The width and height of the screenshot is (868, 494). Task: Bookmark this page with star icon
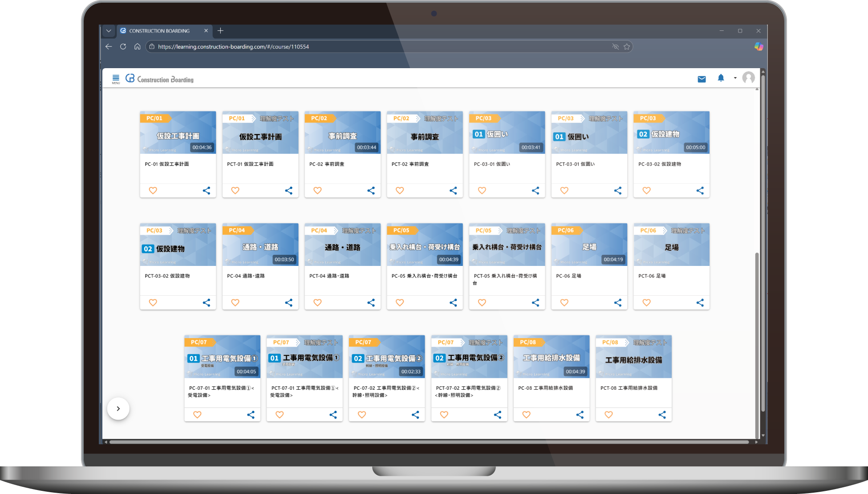click(x=627, y=46)
